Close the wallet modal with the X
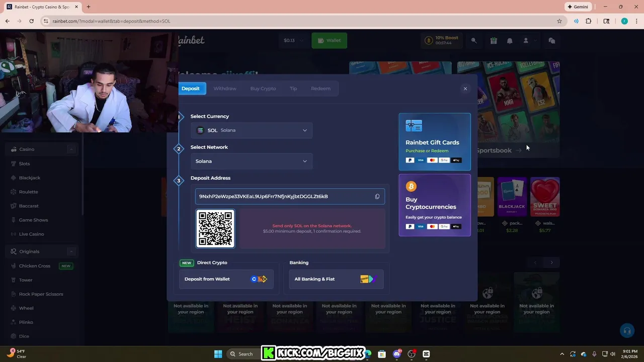Image resolution: width=644 pixels, height=362 pixels. tap(465, 88)
